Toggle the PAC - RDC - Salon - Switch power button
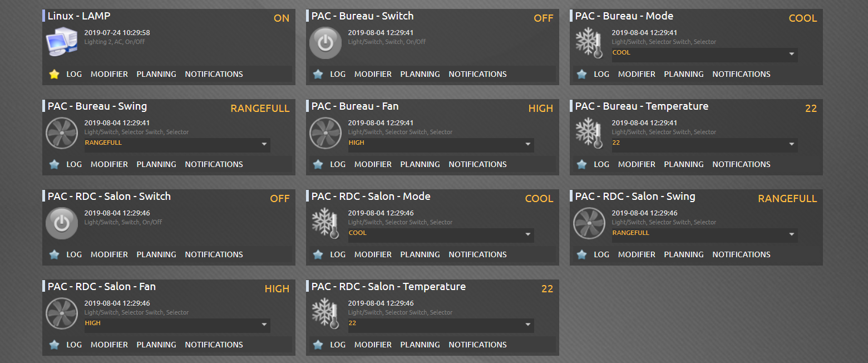 tap(61, 223)
